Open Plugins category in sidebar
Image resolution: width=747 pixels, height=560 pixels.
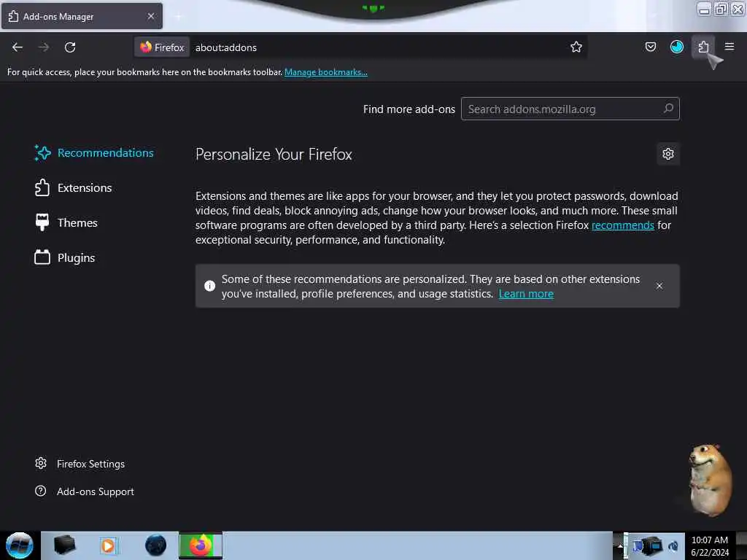coord(65,258)
